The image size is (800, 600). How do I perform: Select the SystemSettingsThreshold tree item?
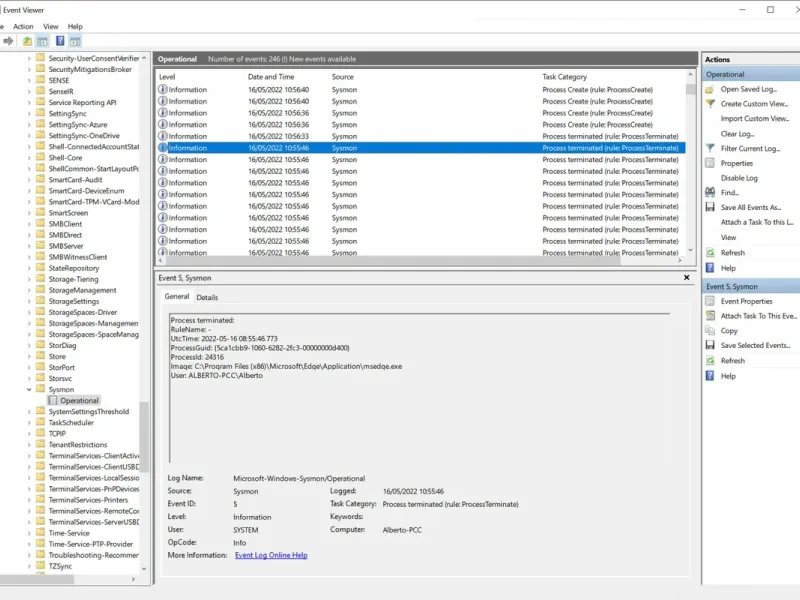coord(89,412)
